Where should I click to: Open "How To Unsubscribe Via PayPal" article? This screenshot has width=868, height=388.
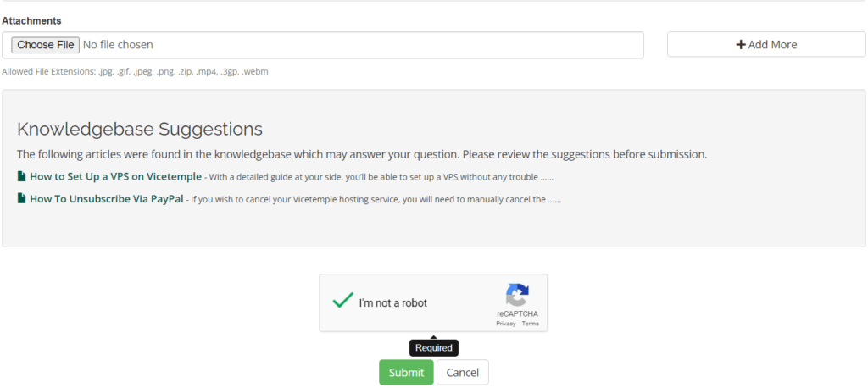pyautogui.click(x=106, y=200)
